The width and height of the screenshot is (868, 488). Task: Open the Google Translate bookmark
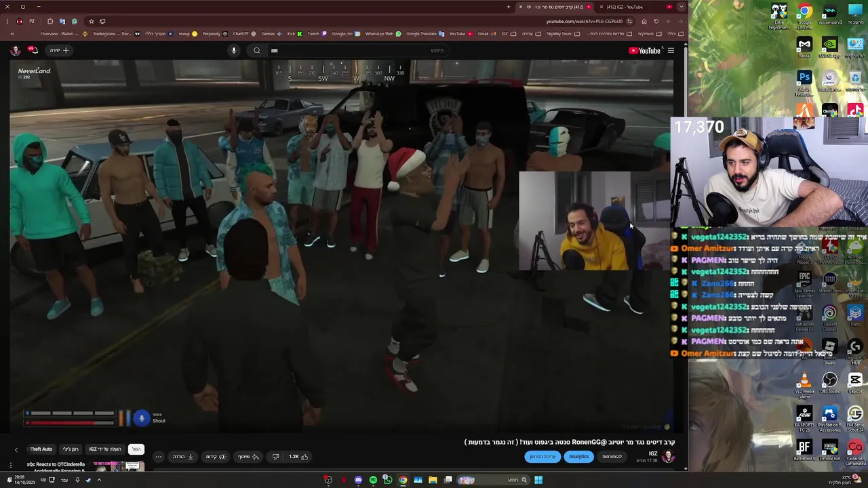click(x=425, y=34)
